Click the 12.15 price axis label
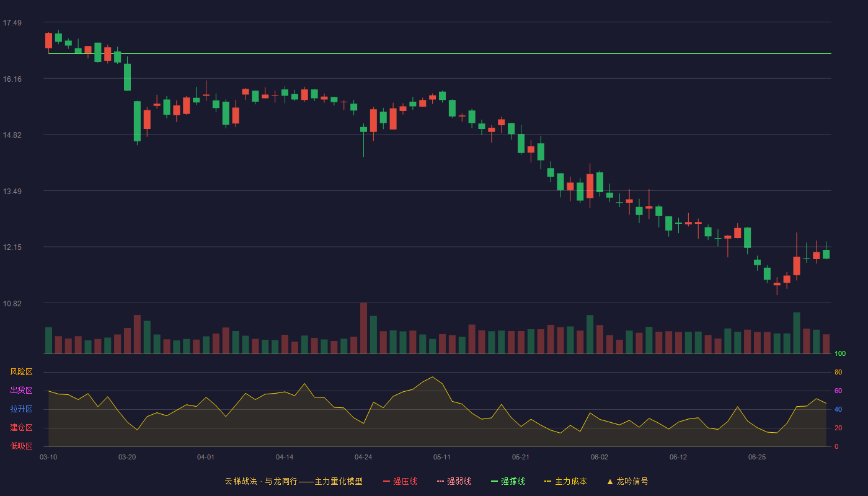The width and height of the screenshot is (868, 496). 12,247
